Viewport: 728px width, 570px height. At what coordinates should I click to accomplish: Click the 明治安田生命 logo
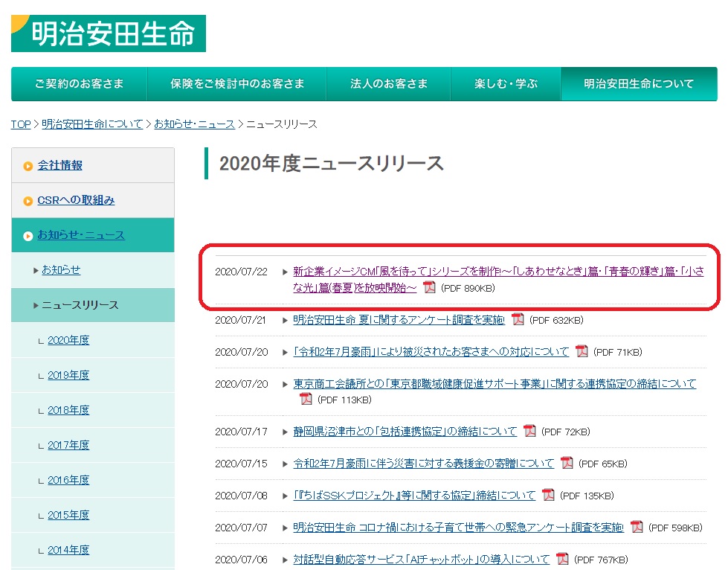point(108,33)
